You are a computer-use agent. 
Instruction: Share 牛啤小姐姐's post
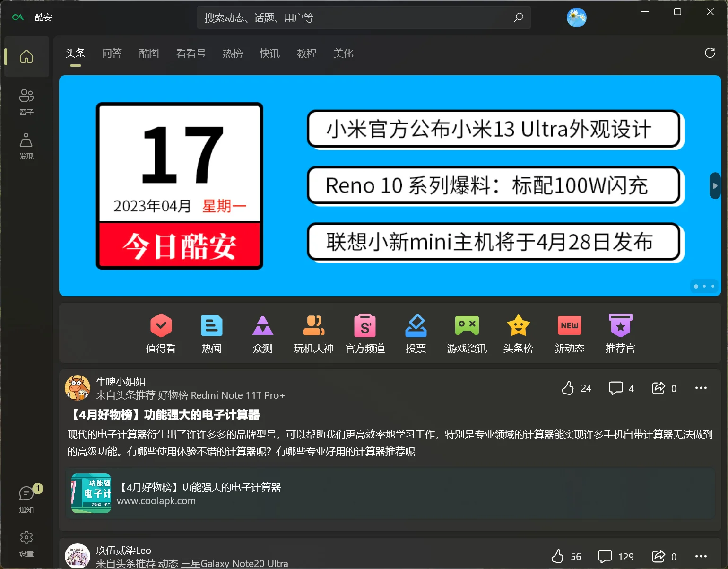pyautogui.click(x=664, y=388)
